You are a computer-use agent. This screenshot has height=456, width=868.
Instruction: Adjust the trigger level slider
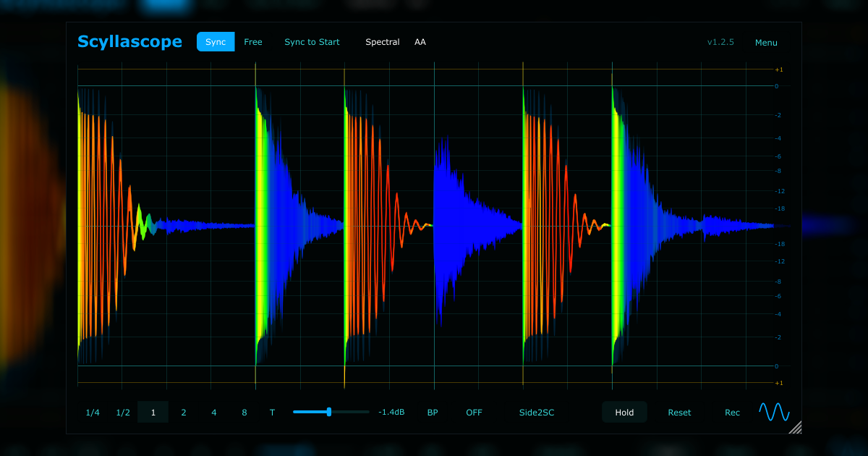329,412
